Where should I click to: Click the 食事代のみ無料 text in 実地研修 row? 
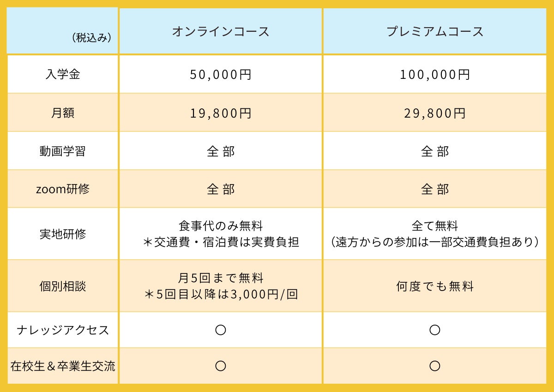(x=221, y=226)
